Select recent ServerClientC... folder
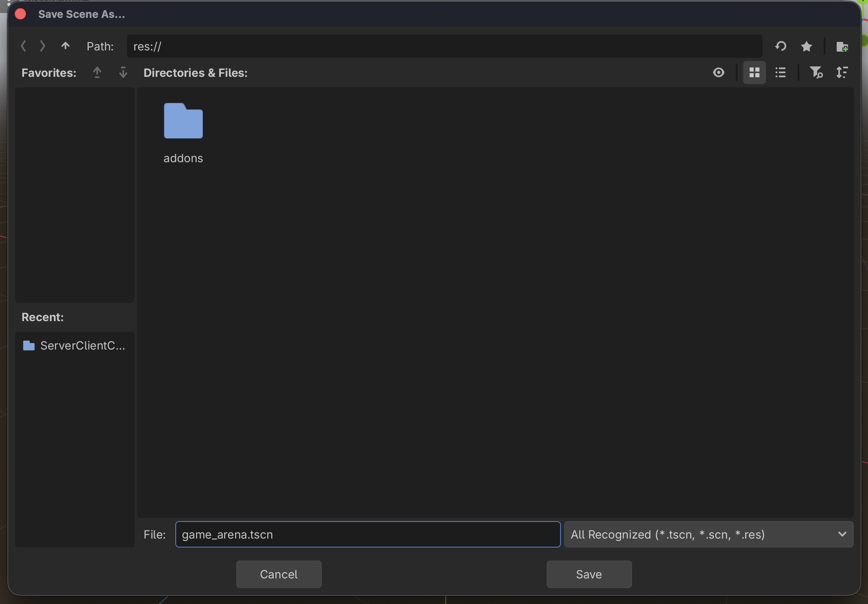 click(75, 345)
